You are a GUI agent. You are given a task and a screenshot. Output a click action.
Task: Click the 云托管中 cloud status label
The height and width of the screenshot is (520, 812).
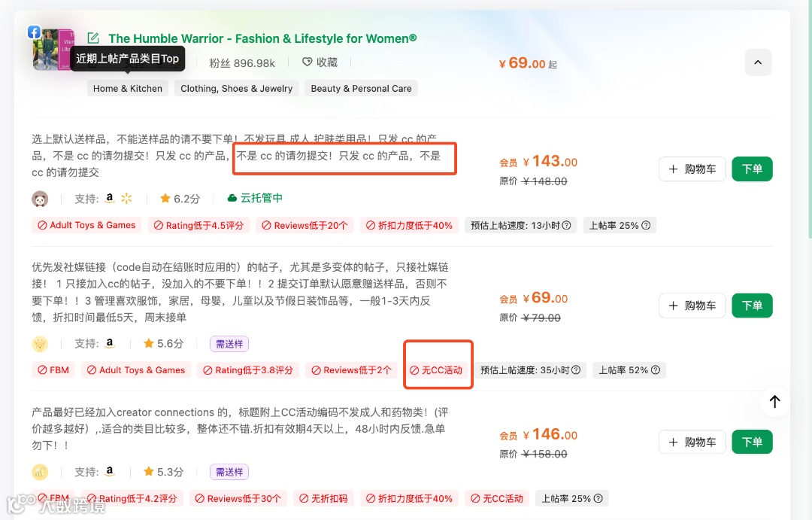(x=255, y=198)
